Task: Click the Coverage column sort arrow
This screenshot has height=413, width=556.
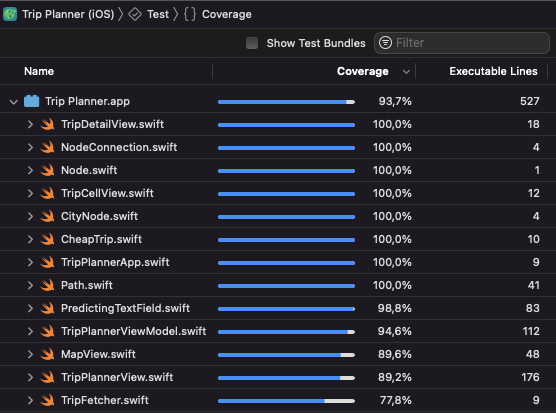Action: pyautogui.click(x=406, y=72)
